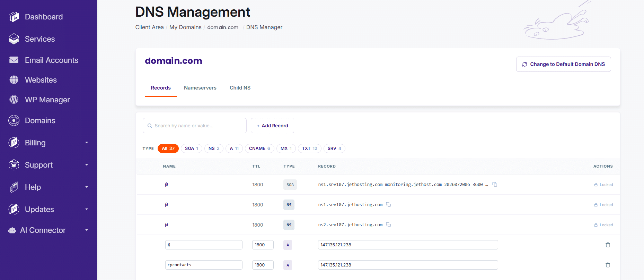Click the WP Manager WordPress icon
This screenshot has height=280, width=644.
pyautogui.click(x=14, y=100)
